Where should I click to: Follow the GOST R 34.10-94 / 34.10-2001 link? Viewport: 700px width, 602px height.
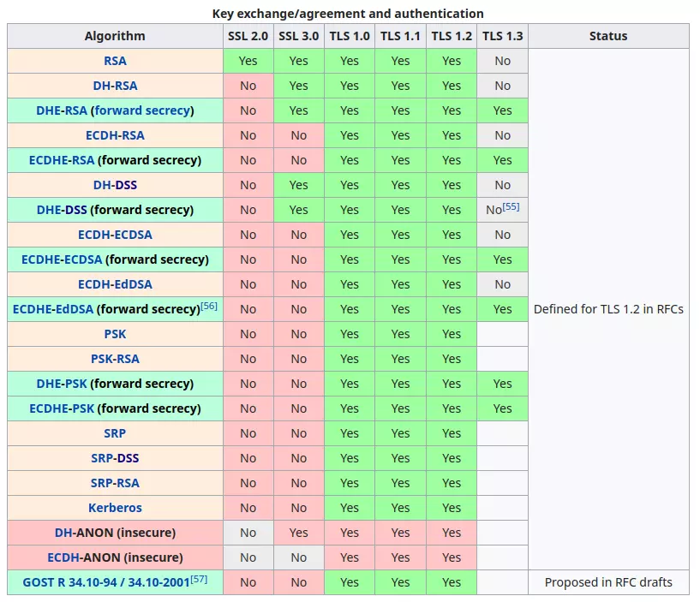[105, 582]
